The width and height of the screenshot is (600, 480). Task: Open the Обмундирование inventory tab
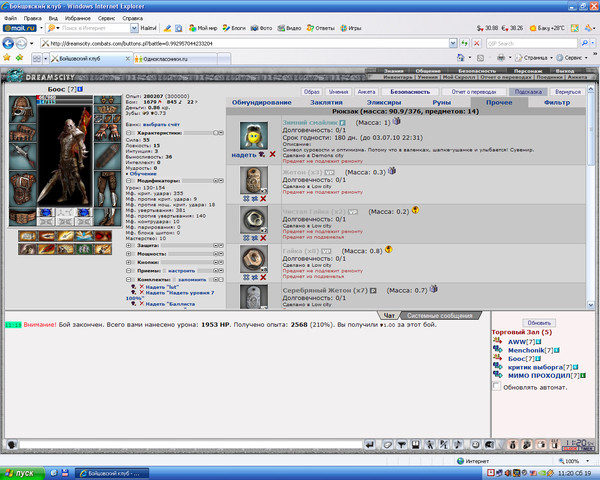(x=262, y=103)
